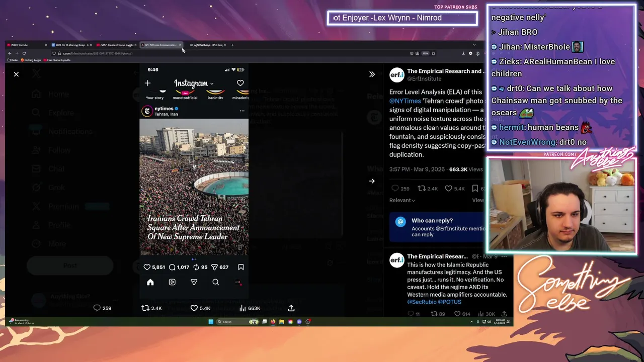Click the repost icon with 2.4K in sidebar
The width and height of the screenshot is (644, 362).
pyautogui.click(x=422, y=189)
